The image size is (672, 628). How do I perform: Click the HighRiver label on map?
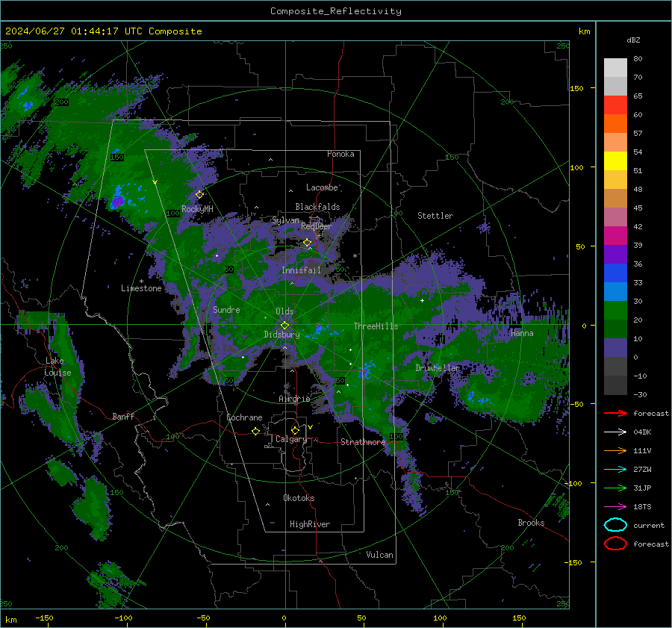coord(310,524)
